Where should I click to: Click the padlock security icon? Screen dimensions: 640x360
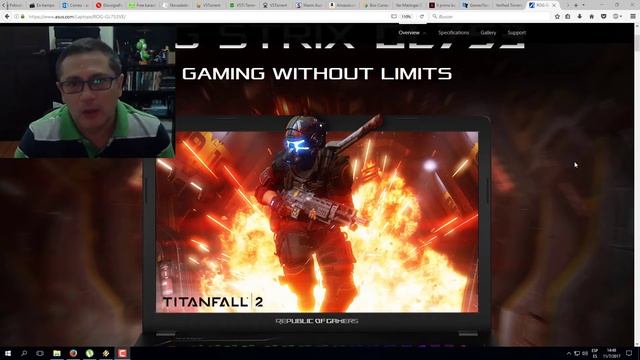pyautogui.click(x=22, y=16)
